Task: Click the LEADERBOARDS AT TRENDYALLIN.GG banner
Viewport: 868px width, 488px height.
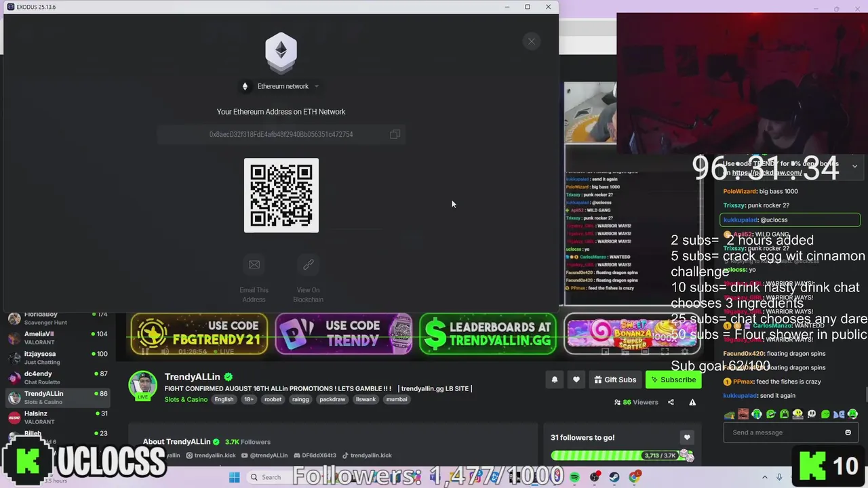Action: (488, 333)
